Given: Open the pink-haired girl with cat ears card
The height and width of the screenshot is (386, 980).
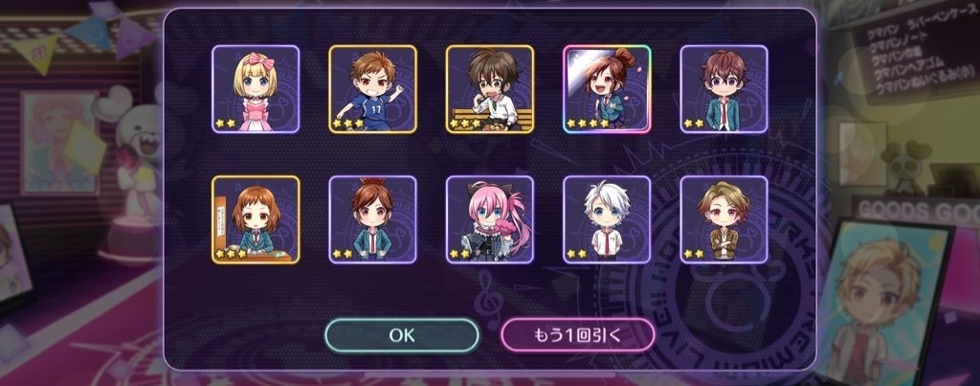Looking at the screenshot, I should (x=490, y=219).
